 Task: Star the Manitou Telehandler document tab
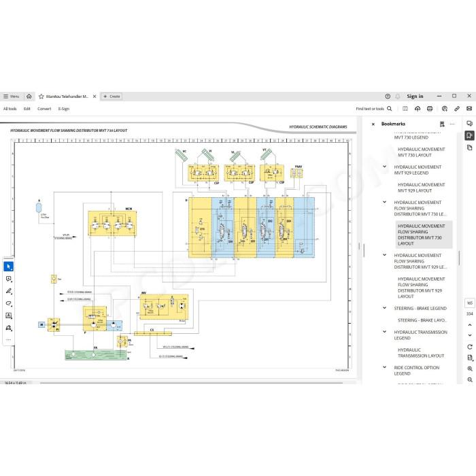41,97
